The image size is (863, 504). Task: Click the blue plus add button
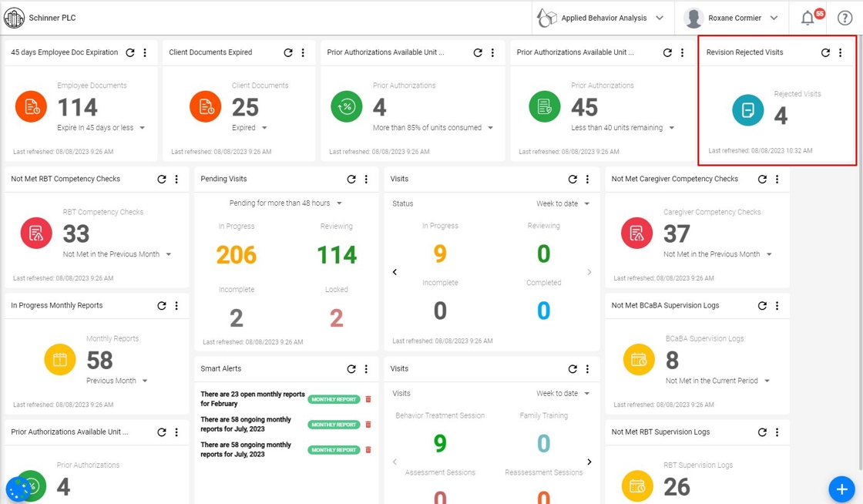click(841, 489)
